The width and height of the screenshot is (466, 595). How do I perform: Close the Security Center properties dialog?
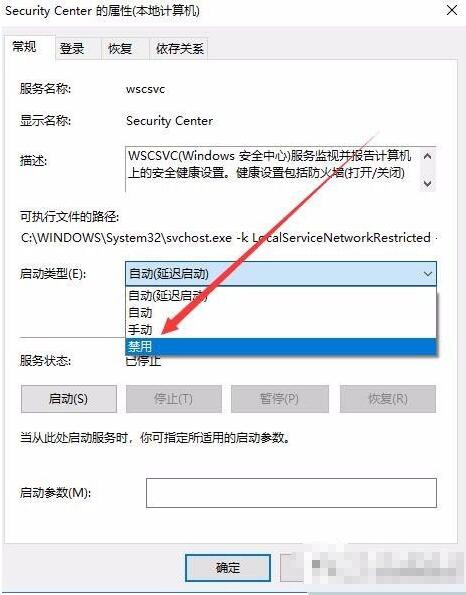pyautogui.click(x=452, y=10)
